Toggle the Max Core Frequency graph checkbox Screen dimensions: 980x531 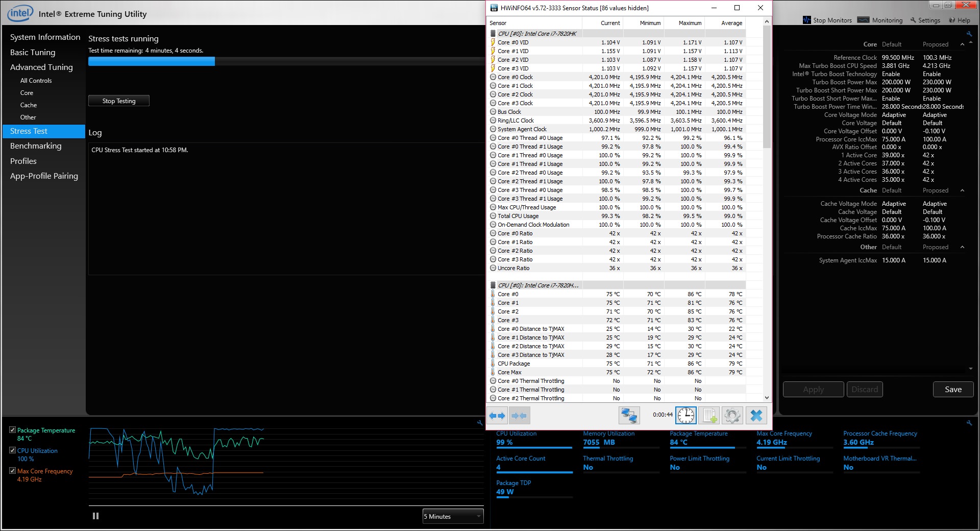point(12,471)
